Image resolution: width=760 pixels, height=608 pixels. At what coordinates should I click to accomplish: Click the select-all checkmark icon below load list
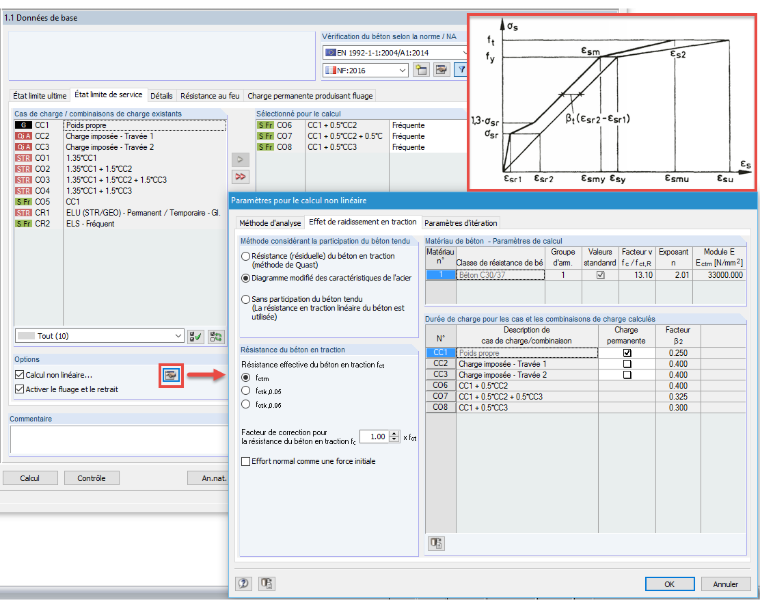coord(196,336)
